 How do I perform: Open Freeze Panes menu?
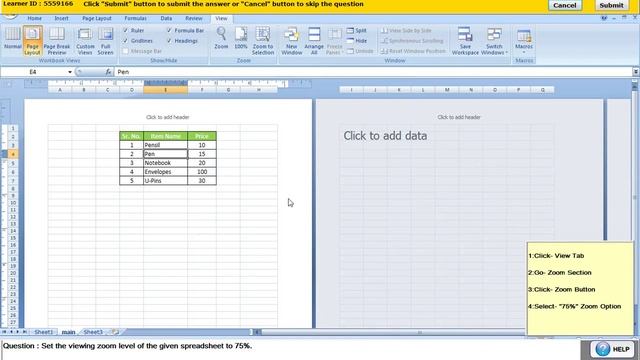[x=334, y=40]
